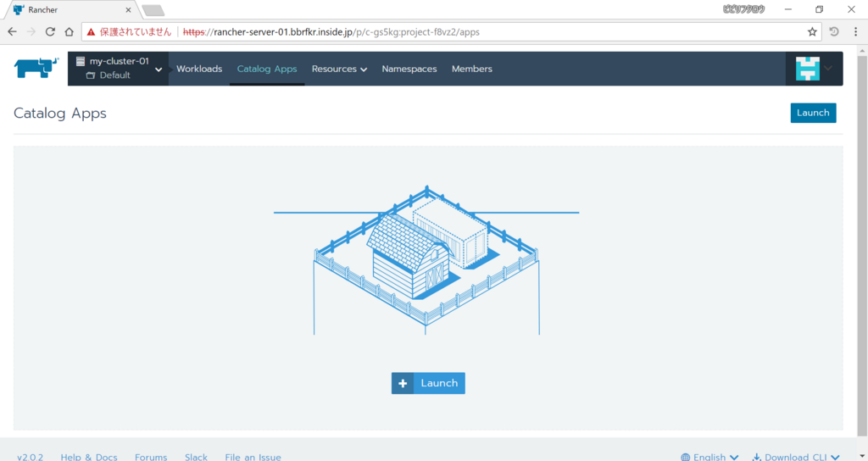Go to the Workloads tab
868x461 pixels.
199,69
